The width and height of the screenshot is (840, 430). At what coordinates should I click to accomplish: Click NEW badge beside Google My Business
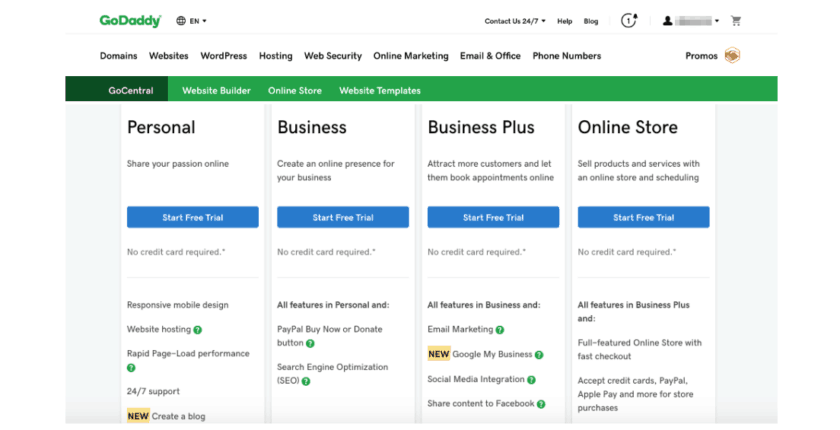(439, 354)
